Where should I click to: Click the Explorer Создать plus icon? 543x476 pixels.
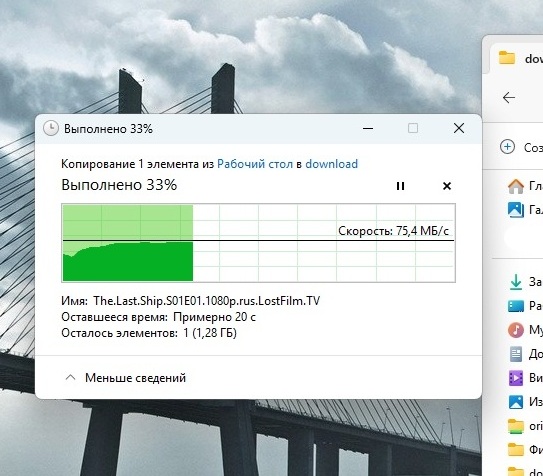tap(507, 147)
